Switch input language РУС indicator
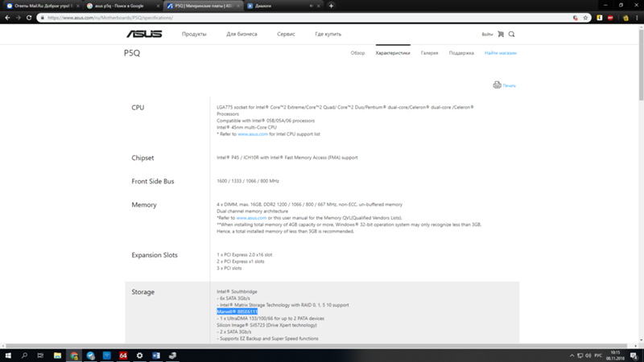This screenshot has width=644, height=362. click(598, 356)
